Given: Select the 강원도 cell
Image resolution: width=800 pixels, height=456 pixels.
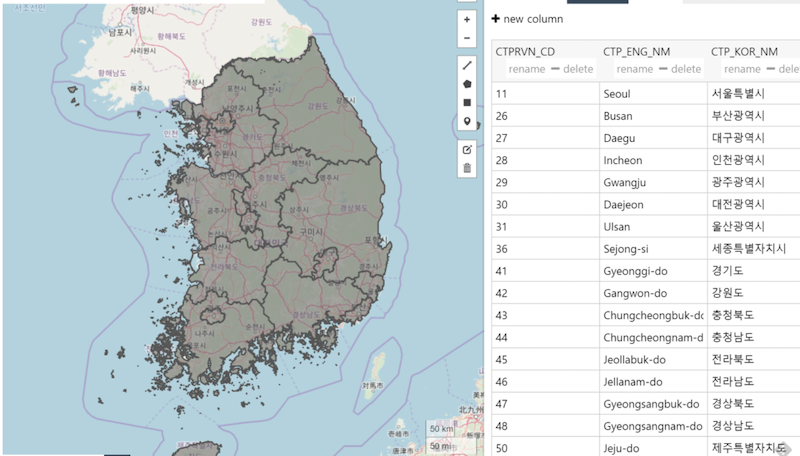Looking at the screenshot, I should [x=754, y=293].
